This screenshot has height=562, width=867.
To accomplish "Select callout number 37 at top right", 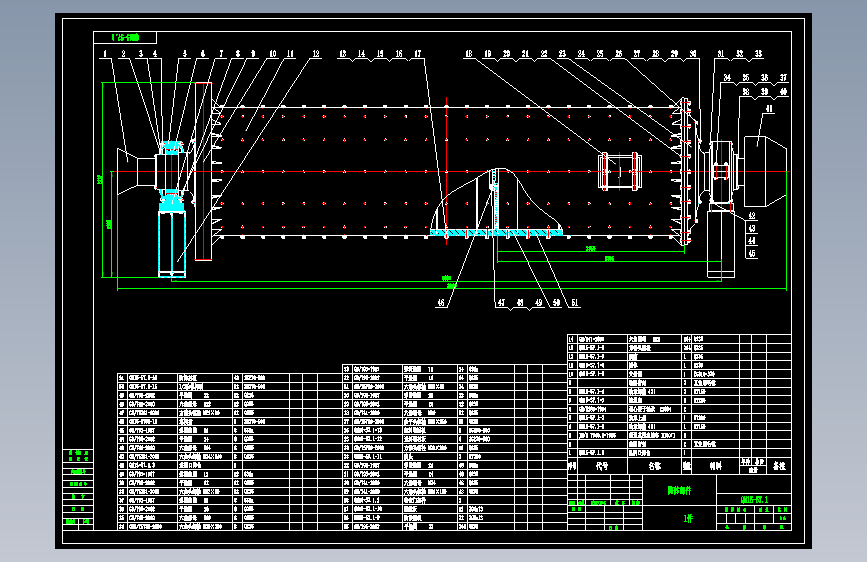I will click(783, 78).
